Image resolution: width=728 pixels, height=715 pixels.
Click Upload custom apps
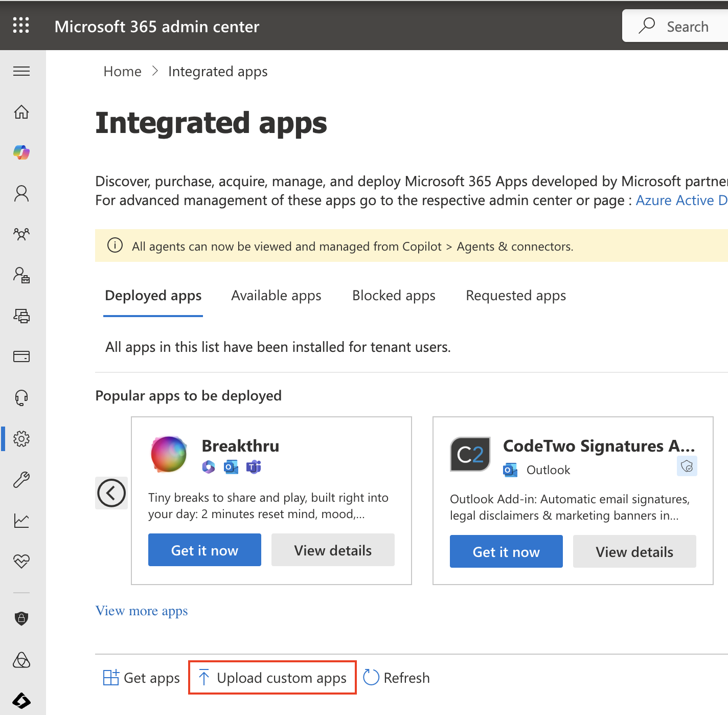pyautogui.click(x=272, y=678)
